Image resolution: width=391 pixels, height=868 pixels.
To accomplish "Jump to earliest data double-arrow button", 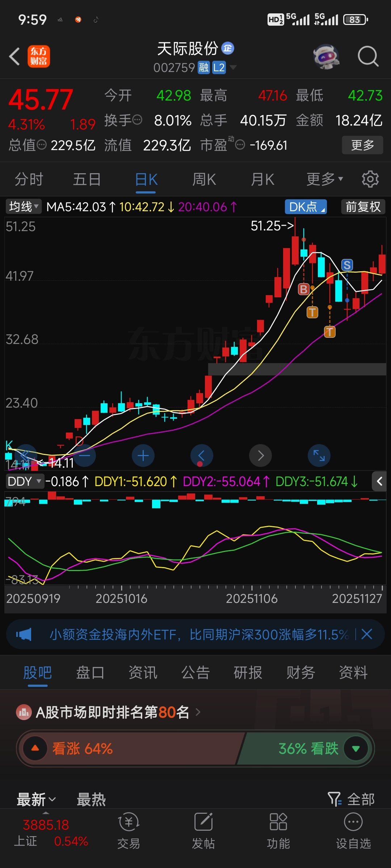I will coord(26,455).
